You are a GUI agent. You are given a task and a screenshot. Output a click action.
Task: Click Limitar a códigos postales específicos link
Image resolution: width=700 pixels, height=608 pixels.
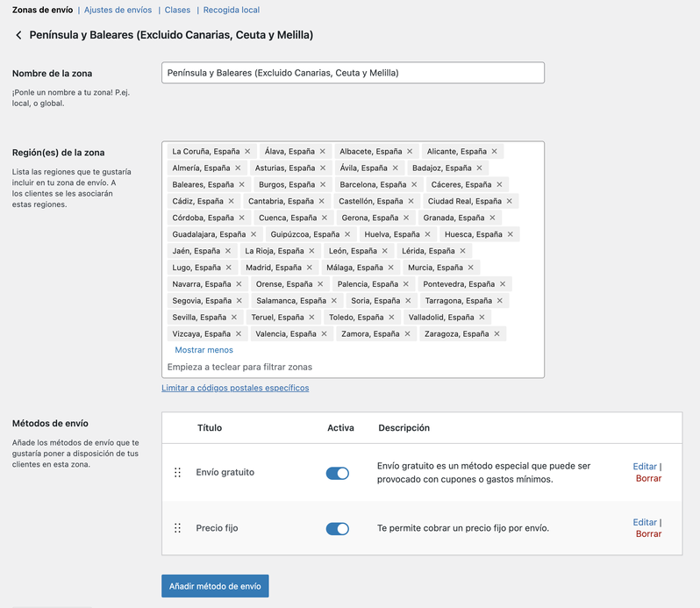[x=235, y=388]
